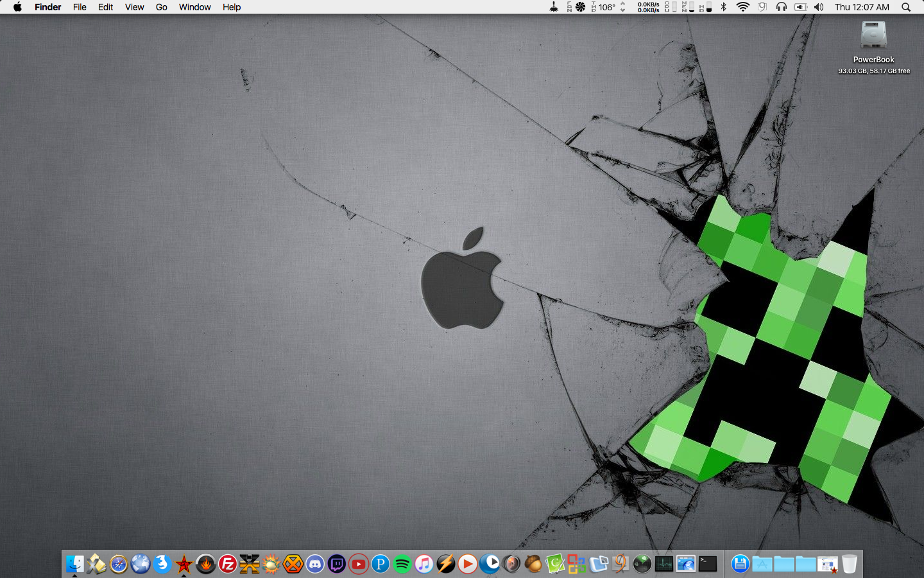Viewport: 924px width, 578px height.
Task: Open the blue floppy disk icon
Action: pyautogui.click(x=740, y=564)
